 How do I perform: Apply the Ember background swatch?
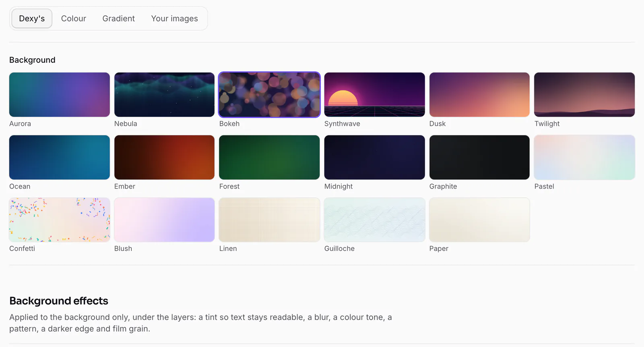coord(164,157)
